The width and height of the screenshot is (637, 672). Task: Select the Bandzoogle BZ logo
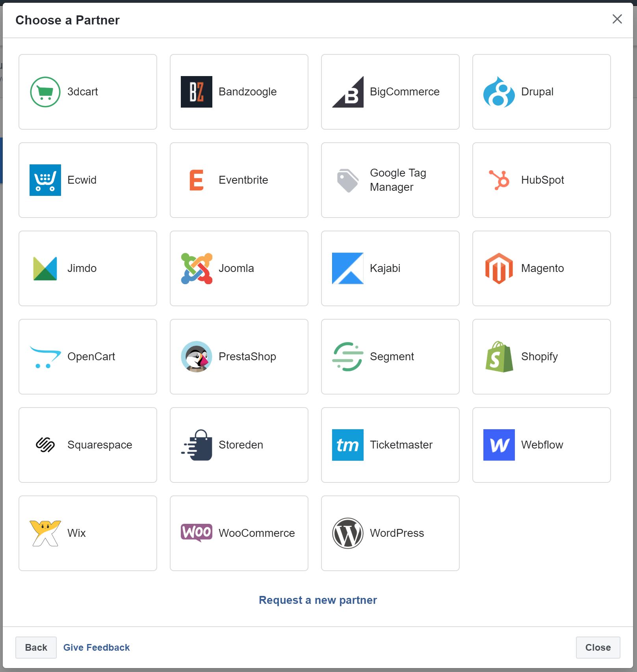pos(196,92)
